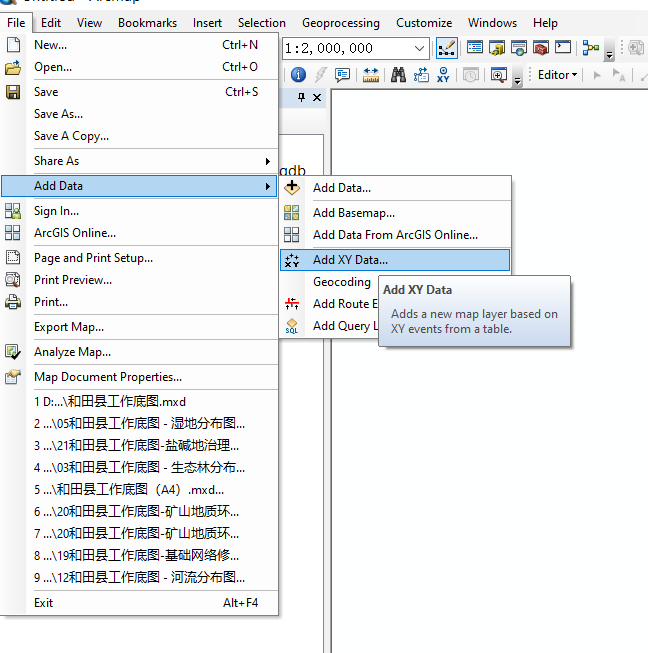
Task: Select the Measure tool
Action: [370, 75]
